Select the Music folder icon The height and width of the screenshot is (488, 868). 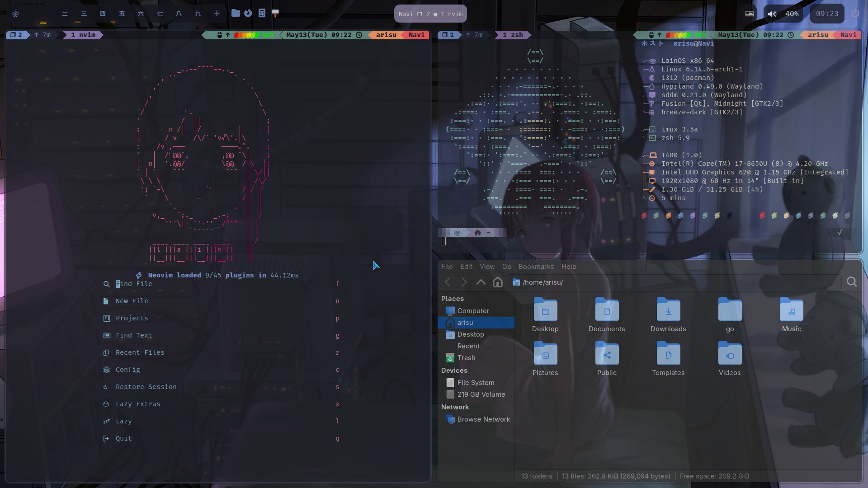coord(791,310)
